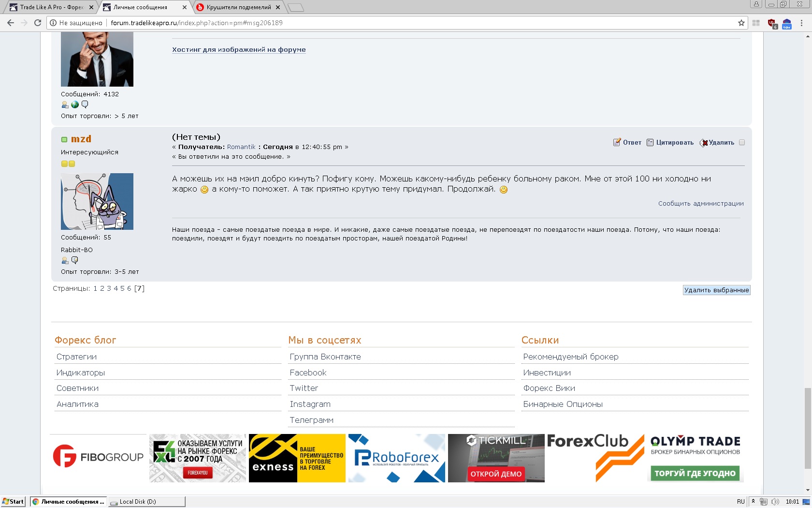
Task: Go to page 6 of messages
Action: [x=129, y=288]
